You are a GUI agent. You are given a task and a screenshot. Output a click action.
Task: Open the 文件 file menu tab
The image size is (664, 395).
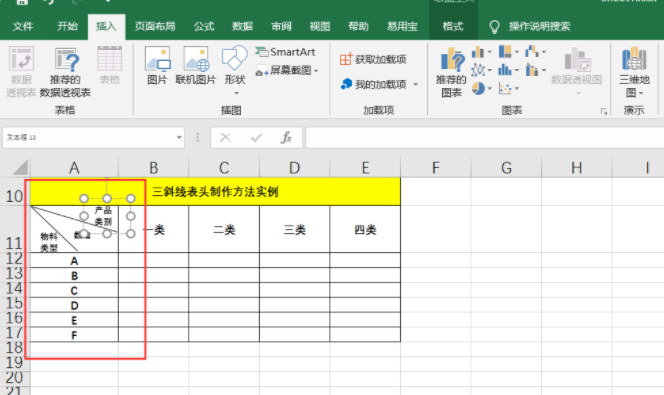pos(23,26)
